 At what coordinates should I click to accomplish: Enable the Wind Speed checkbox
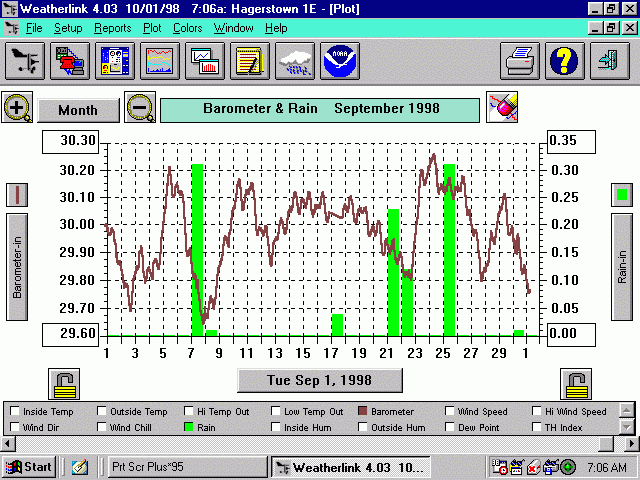point(449,411)
